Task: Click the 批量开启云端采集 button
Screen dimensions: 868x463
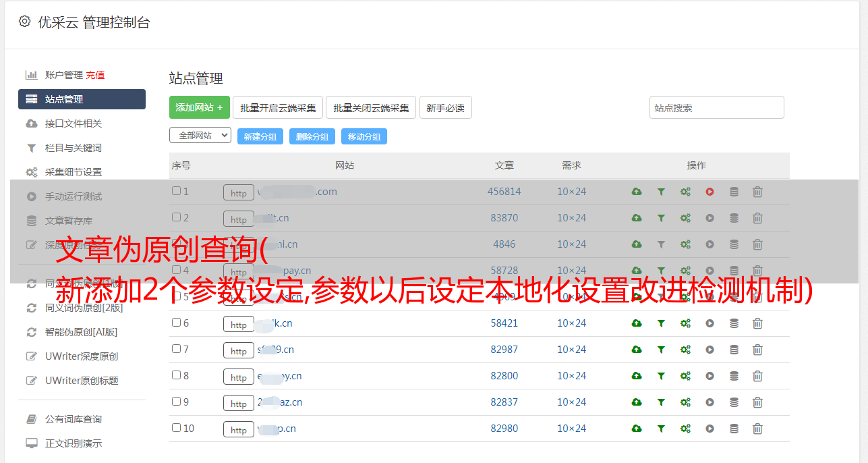Action: pyautogui.click(x=278, y=107)
